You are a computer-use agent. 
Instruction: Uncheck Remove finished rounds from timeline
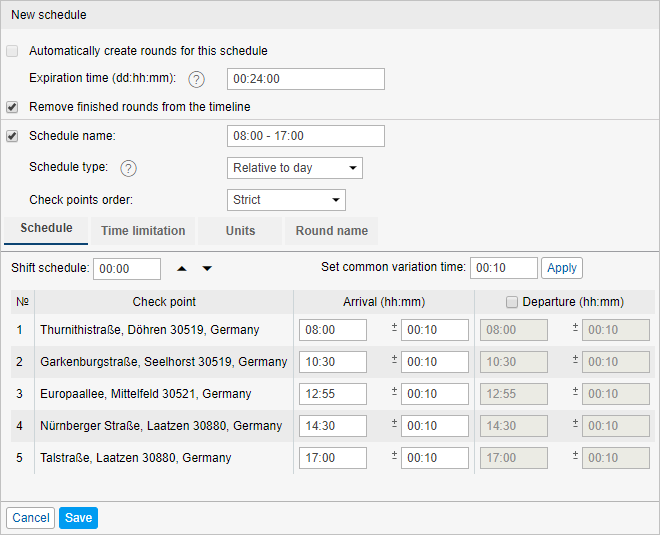click(x=13, y=107)
